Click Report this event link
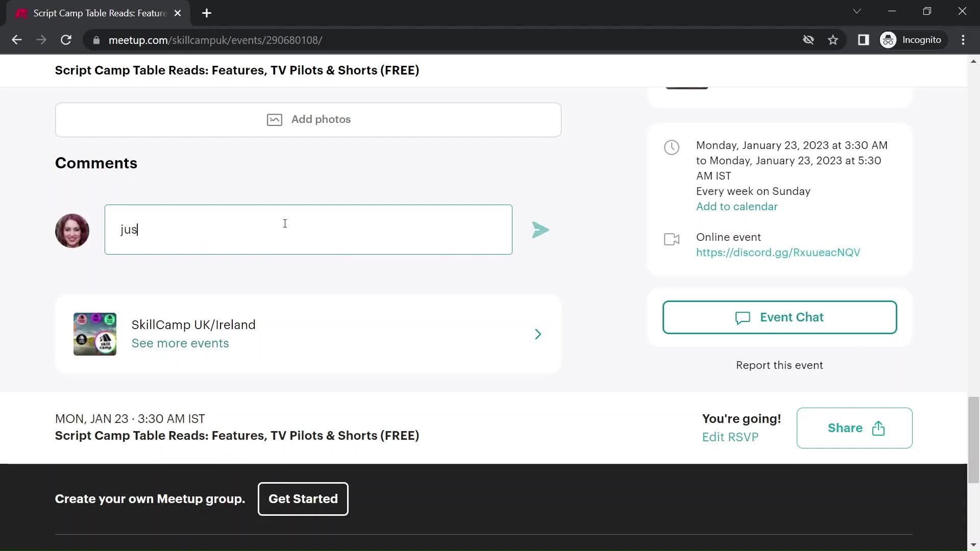Viewport: 980px width, 551px height. click(x=780, y=365)
